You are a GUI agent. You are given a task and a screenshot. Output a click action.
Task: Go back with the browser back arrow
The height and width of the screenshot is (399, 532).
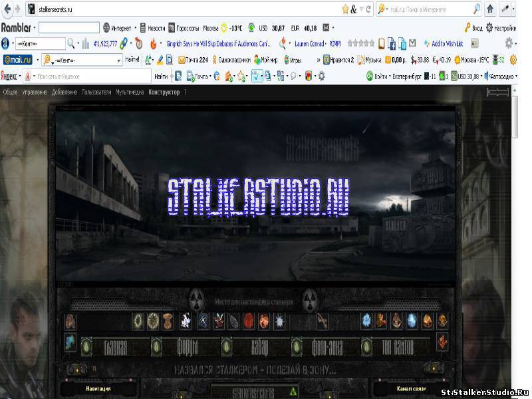[x=7, y=9]
